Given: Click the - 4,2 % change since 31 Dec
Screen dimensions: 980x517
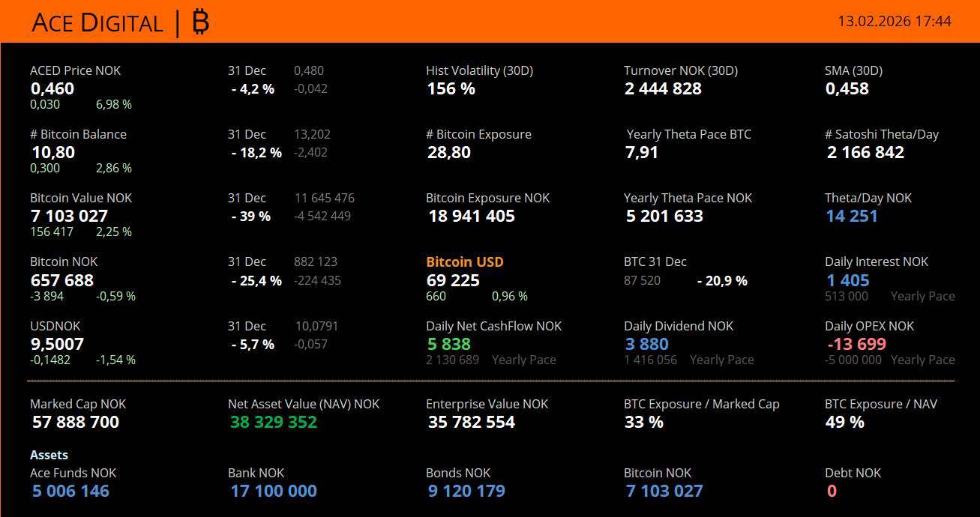Looking at the screenshot, I should (x=253, y=88).
